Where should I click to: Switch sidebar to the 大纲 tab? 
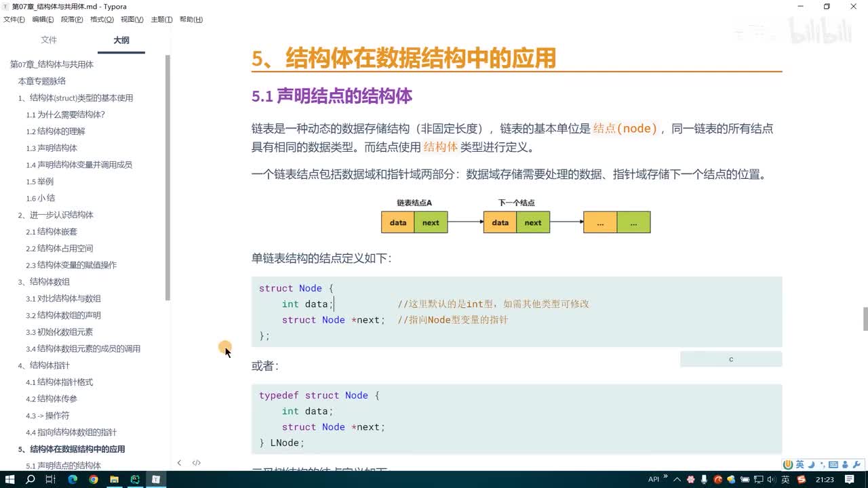[x=121, y=40]
